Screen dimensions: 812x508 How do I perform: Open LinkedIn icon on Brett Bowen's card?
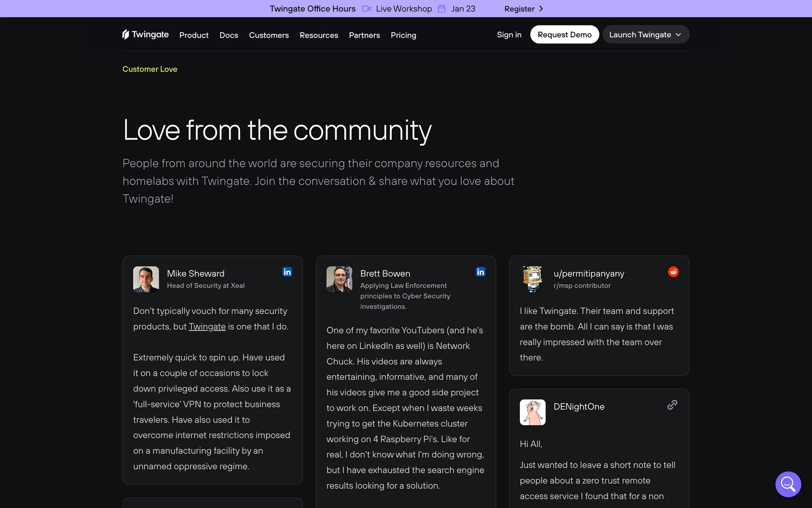point(480,272)
